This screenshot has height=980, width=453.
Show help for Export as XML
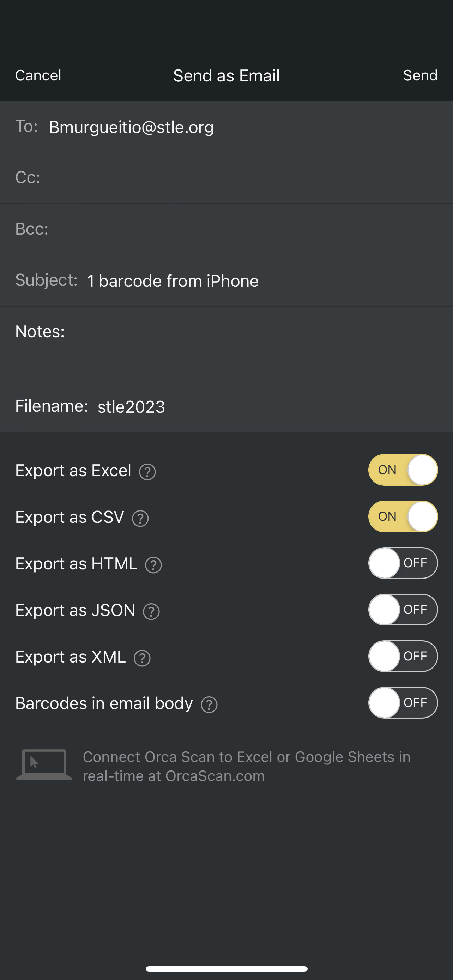pyautogui.click(x=142, y=658)
